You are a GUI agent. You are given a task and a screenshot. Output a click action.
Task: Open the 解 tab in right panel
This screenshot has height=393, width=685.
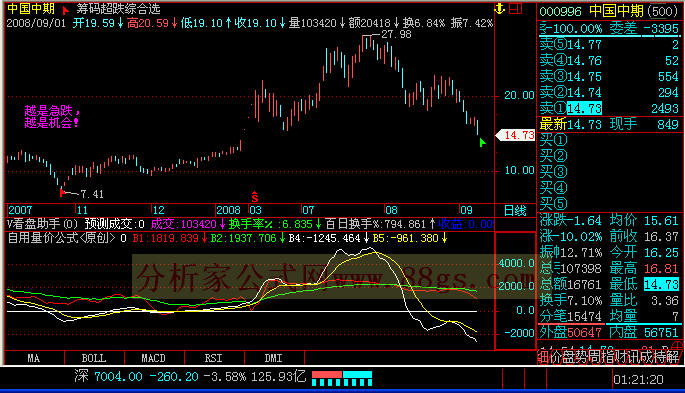pyautogui.click(x=674, y=357)
